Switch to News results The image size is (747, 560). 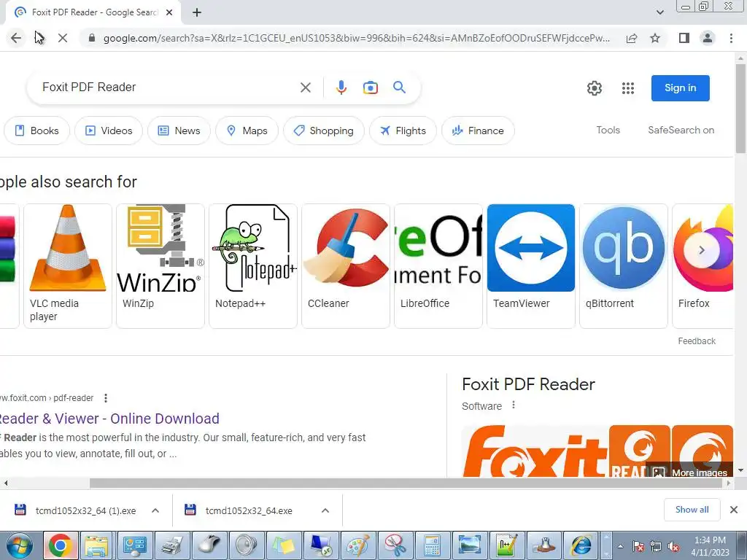click(179, 131)
